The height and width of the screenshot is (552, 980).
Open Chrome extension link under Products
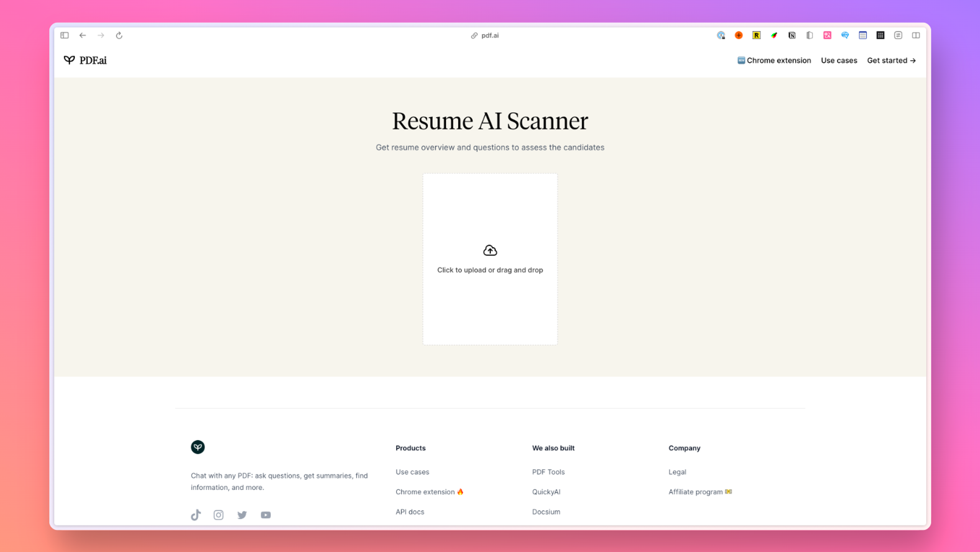tap(430, 492)
